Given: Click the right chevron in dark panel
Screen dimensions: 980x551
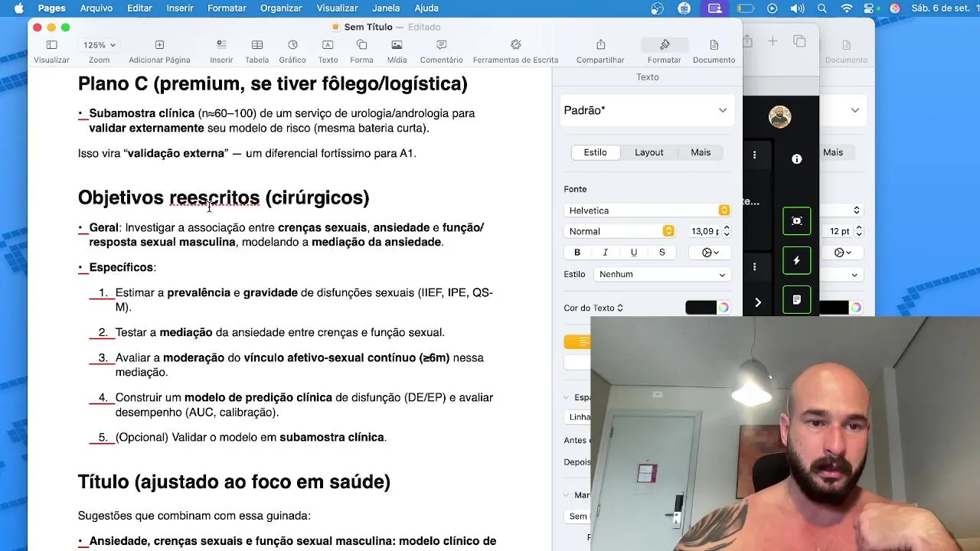Looking at the screenshot, I should pos(758,302).
